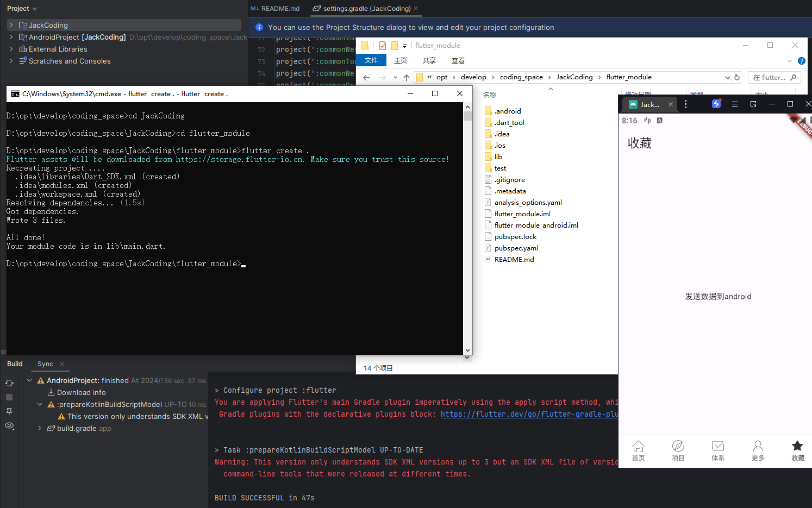
Task: Expand the build.gradle app node
Action: click(x=40, y=428)
